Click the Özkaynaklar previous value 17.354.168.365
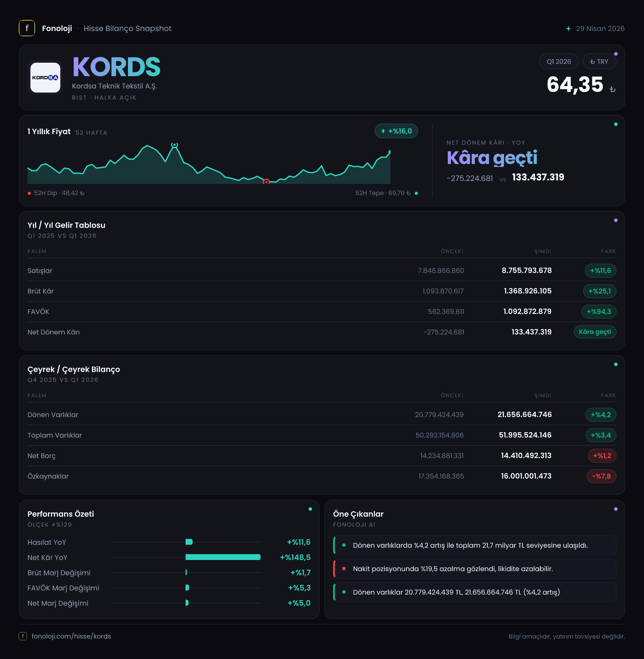The height and width of the screenshot is (659, 644). point(441,476)
